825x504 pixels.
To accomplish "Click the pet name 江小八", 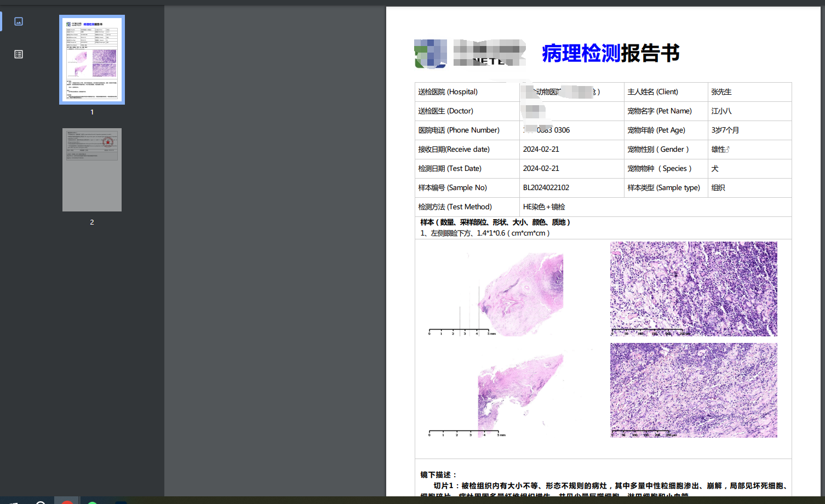I will tap(721, 111).
